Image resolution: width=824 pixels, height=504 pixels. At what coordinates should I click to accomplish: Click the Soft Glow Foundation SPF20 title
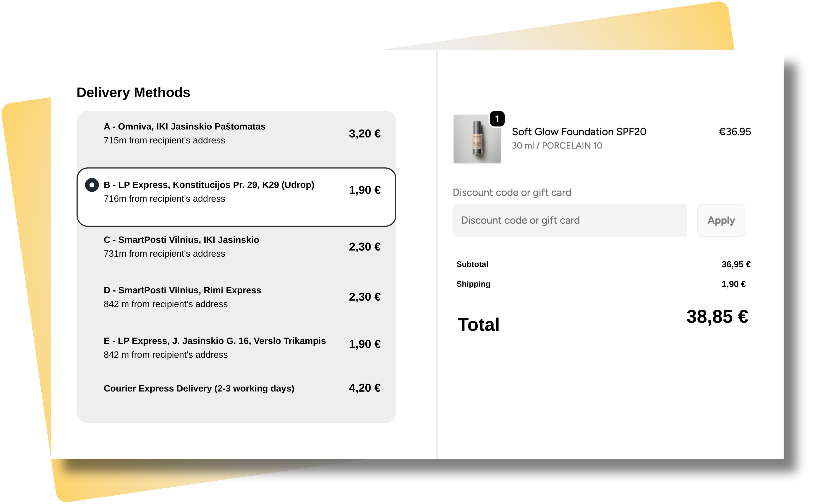click(579, 132)
